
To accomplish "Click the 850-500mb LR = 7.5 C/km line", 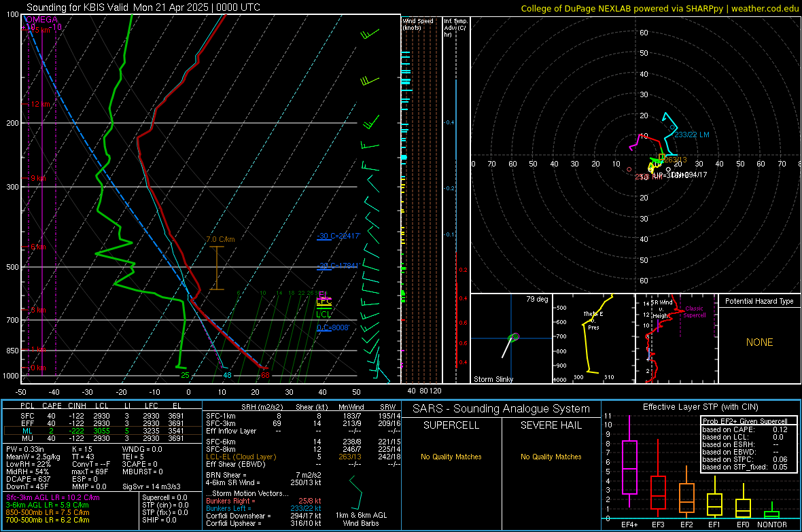I will click(48, 512).
